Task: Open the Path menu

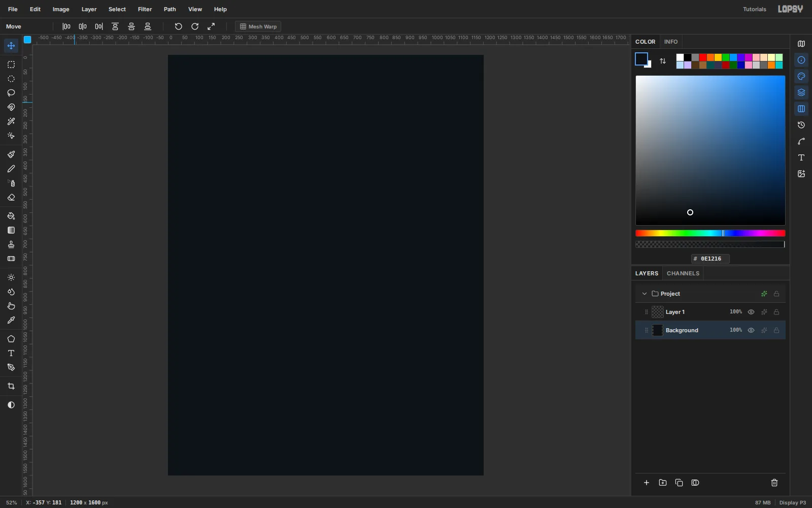Action: (x=170, y=9)
